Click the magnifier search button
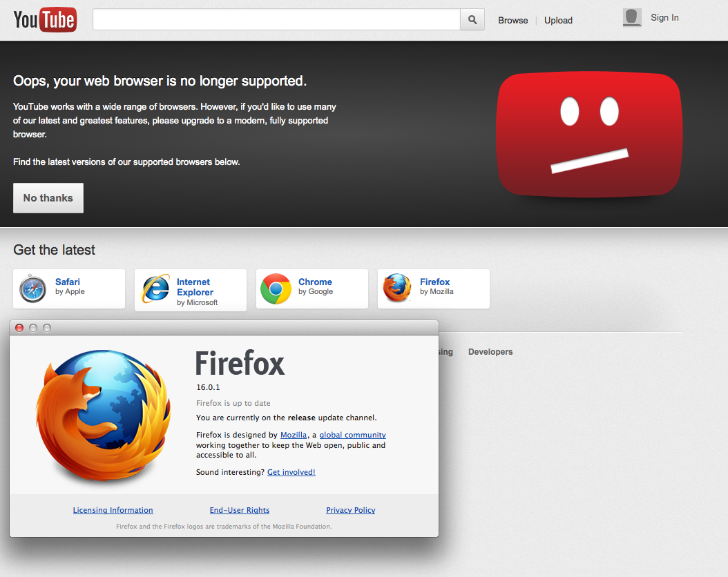Image resolution: width=728 pixels, height=577 pixels. pos(472,19)
